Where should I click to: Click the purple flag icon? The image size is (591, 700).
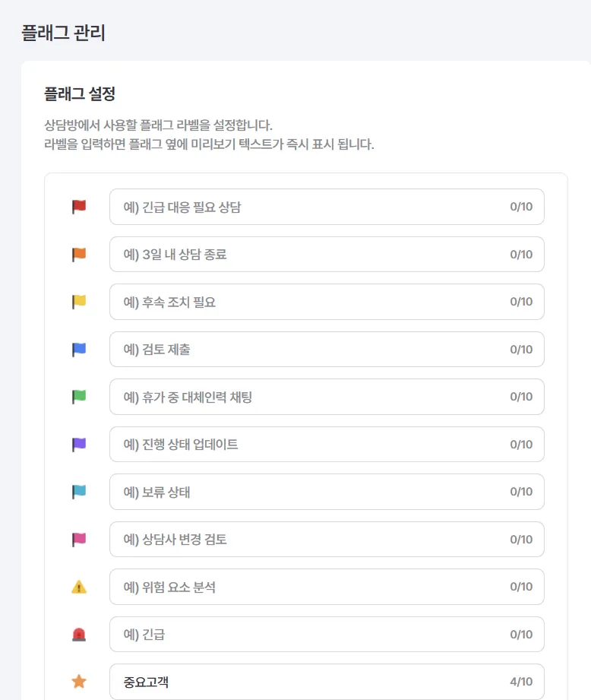click(79, 445)
